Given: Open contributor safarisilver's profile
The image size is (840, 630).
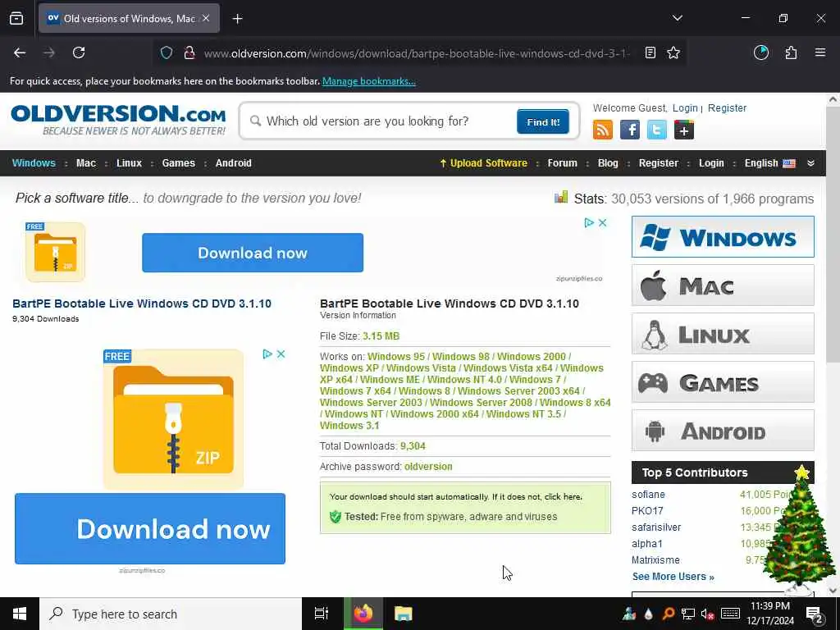Looking at the screenshot, I should tap(656, 527).
